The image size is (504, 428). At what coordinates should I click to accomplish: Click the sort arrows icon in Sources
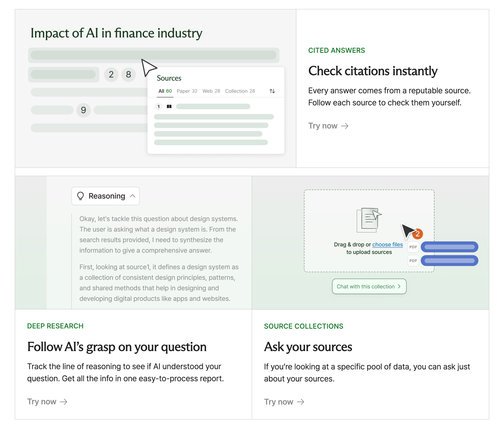(x=272, y=91)
